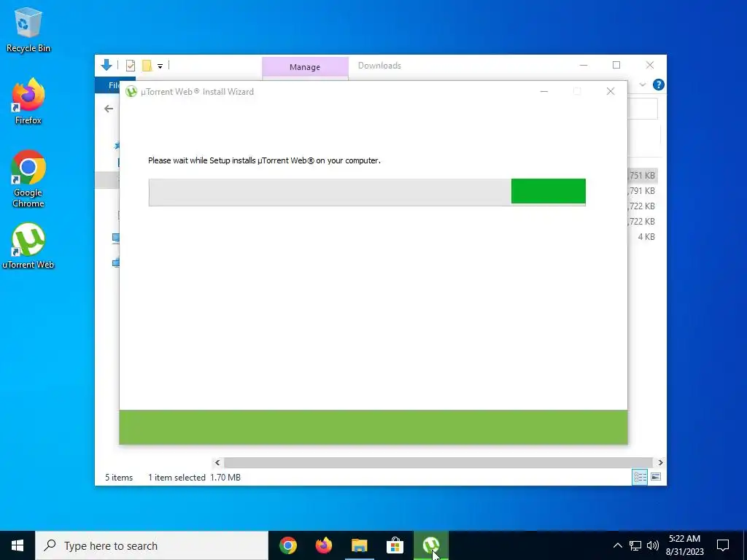Click the uTorrent installation progress bar
747x560 pixels.
pos(367,192)
